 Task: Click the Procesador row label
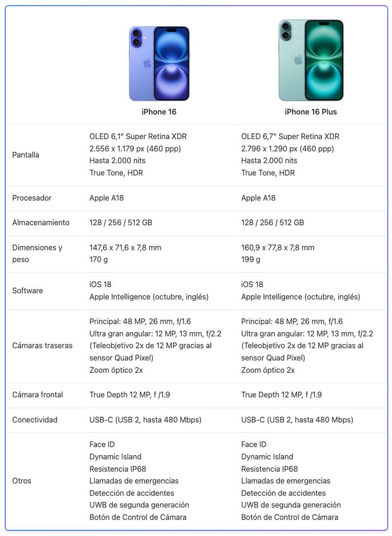click(32, 198)
